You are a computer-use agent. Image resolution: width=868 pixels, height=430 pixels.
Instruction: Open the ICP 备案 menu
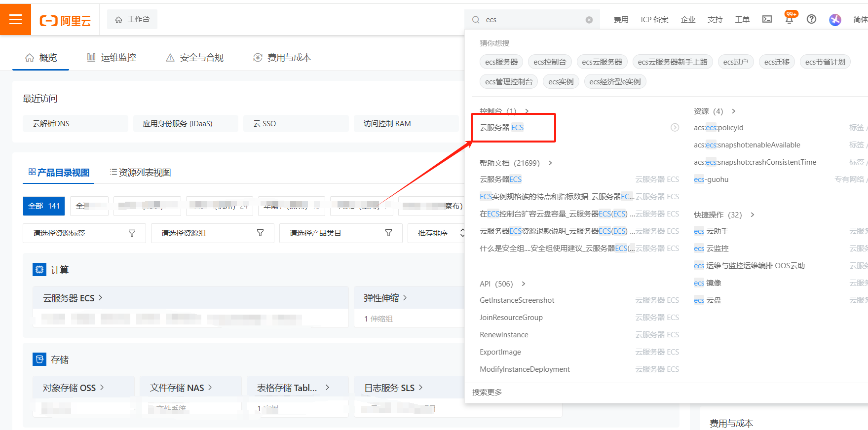[654, 20]
